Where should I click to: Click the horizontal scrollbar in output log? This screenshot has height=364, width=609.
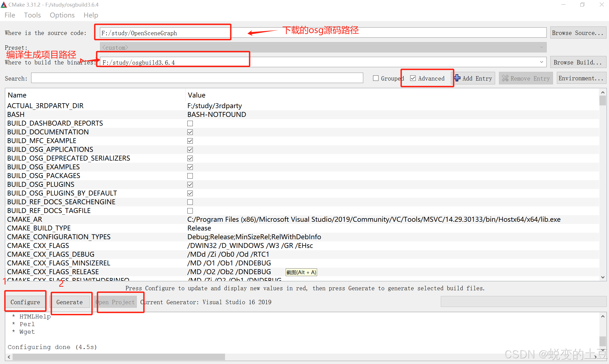119,357
